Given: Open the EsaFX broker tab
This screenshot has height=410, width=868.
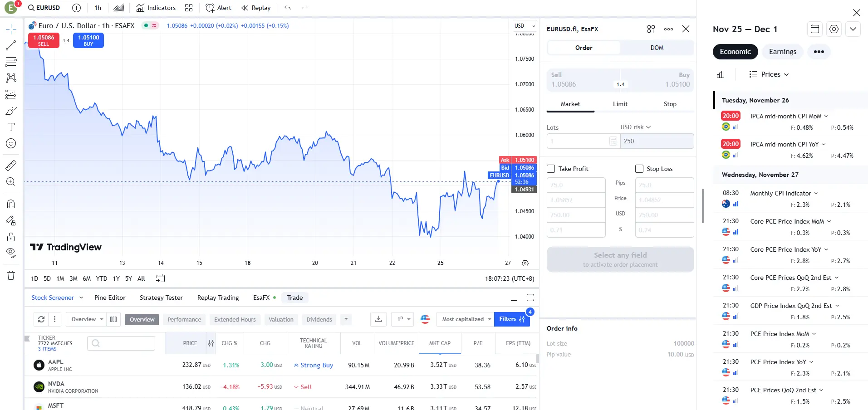Looking at the screenshot, I should click(265, 298).
